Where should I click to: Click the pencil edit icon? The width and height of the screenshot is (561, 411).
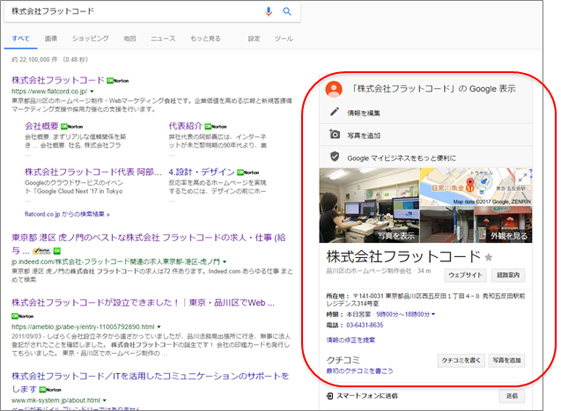(x=334, y=112)
